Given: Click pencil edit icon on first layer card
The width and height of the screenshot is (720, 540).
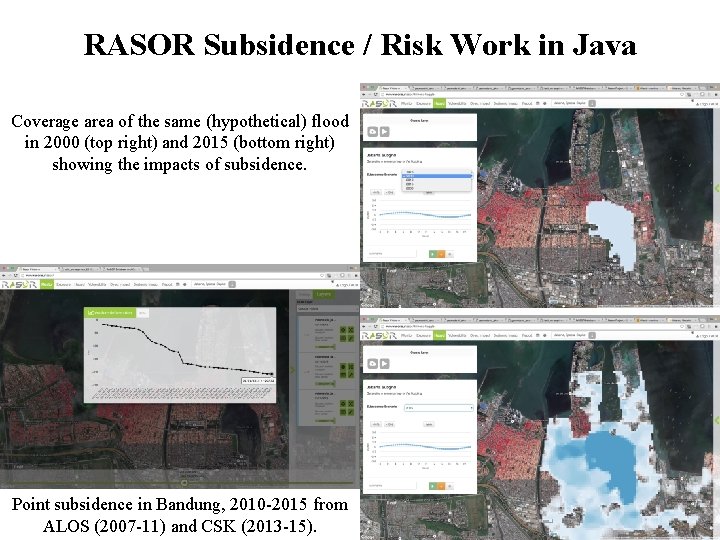Looking at the screenshot, I should coord(350,338).
